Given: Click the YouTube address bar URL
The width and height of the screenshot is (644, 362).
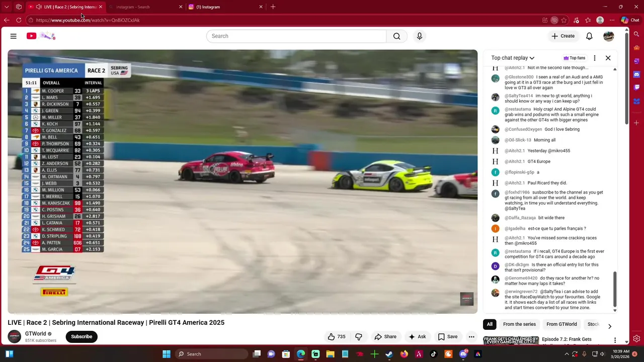Looking at the screenshot, I should (88, 20).
